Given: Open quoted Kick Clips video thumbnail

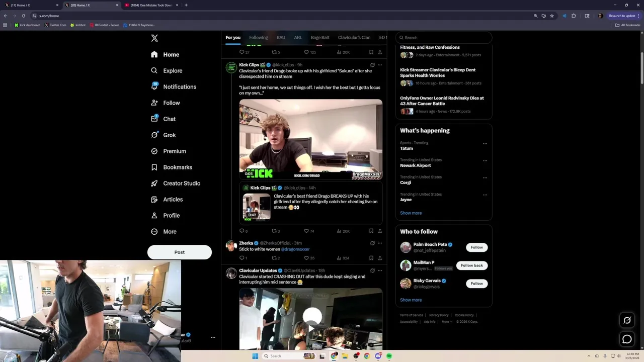Looking at the screenshot, I should 257,207.
